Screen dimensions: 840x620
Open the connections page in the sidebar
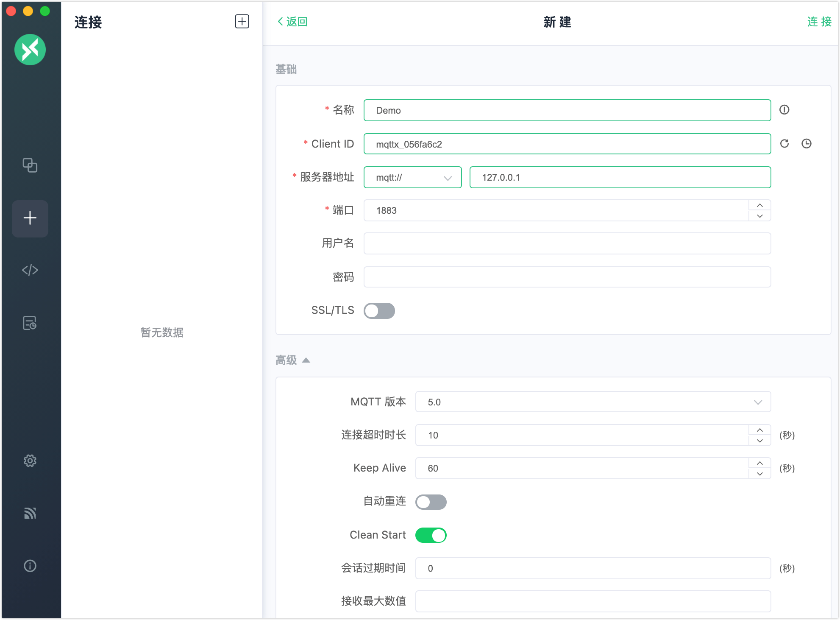[30, 165]
